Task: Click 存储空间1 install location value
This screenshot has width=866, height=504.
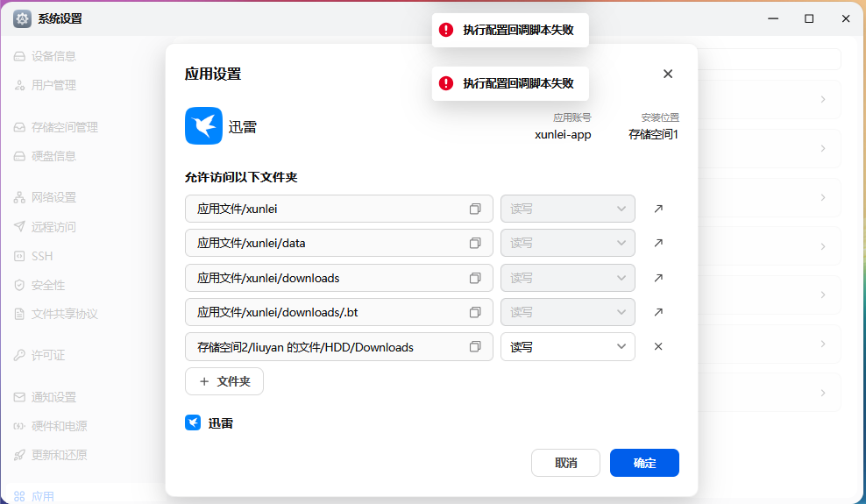Action: 653,134
